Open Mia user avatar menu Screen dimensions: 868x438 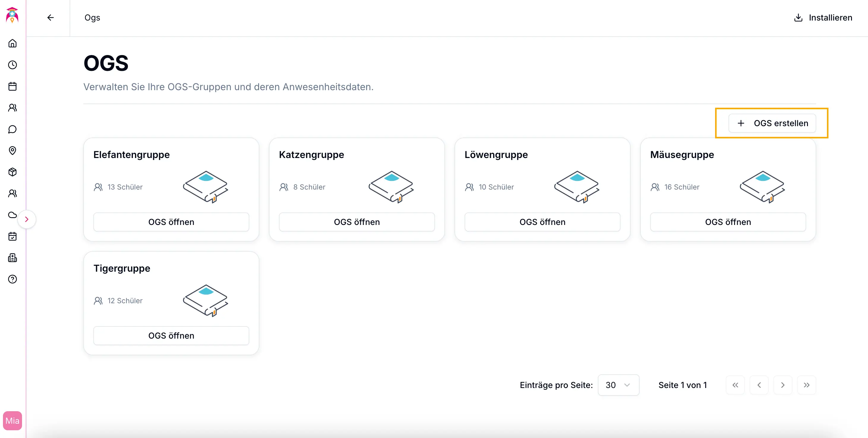coord(12,421)
